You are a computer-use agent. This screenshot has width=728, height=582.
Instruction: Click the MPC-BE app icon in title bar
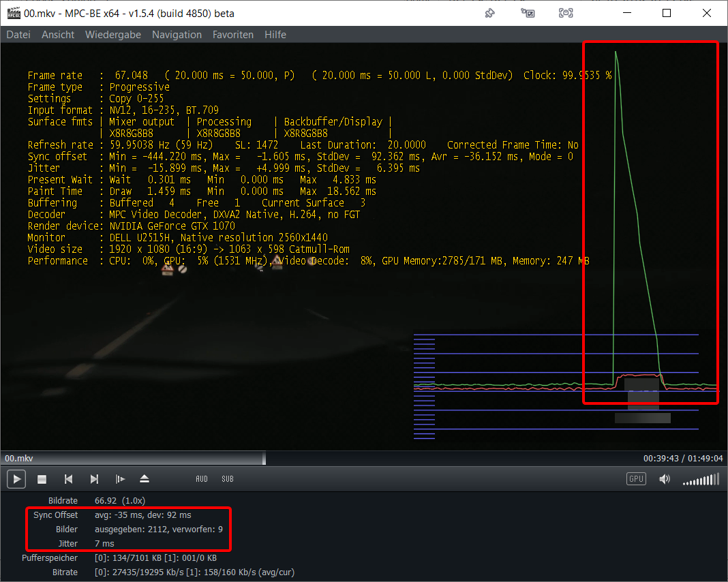click(14, 13)
